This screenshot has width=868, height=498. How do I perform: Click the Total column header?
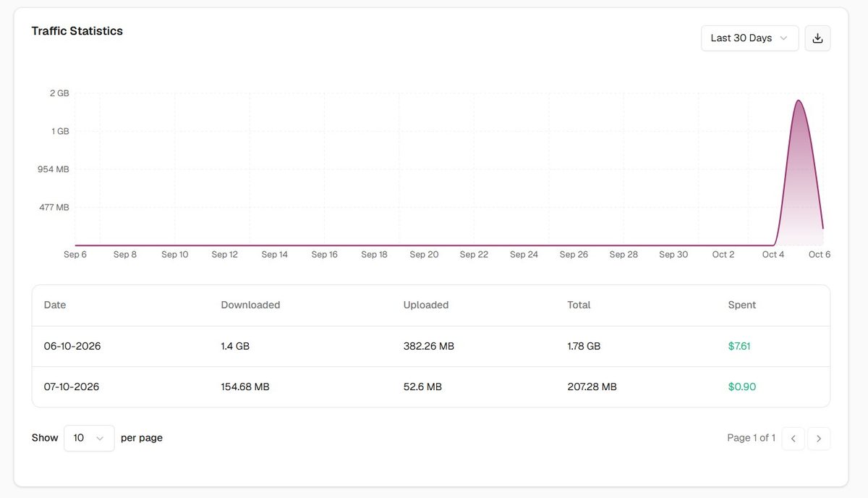coord(579,305)
